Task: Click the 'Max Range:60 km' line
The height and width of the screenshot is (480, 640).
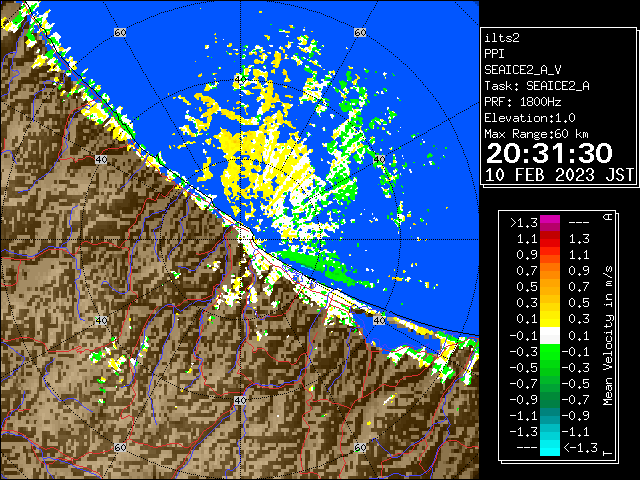Action: 536,134
